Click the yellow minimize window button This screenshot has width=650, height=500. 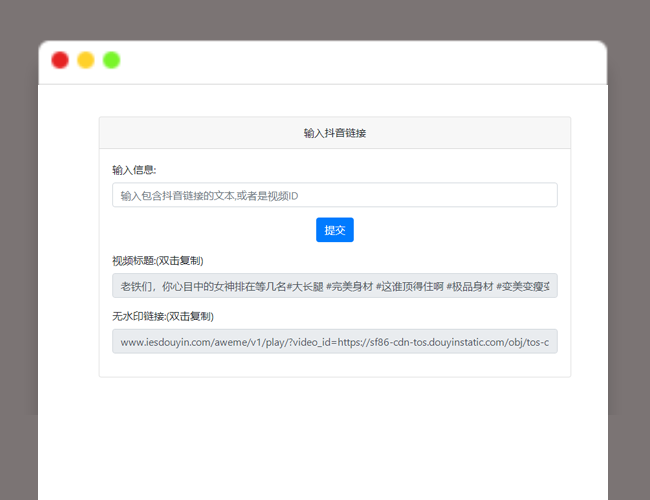pos(86,60)
